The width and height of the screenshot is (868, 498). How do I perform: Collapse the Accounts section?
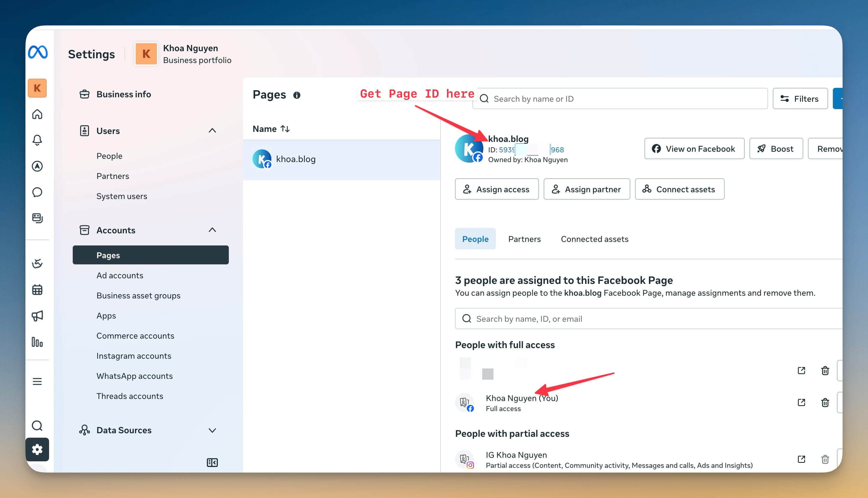coord(212,230)
